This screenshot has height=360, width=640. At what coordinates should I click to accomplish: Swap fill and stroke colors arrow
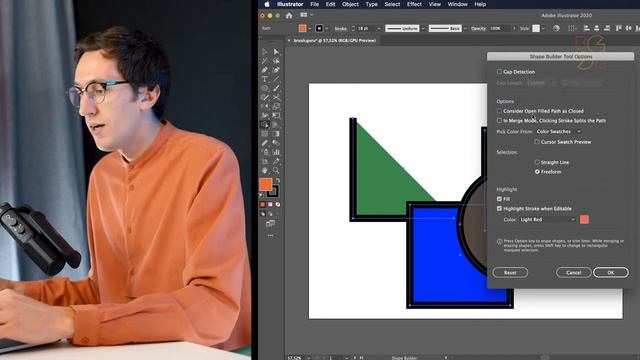(x=278, y=180)
